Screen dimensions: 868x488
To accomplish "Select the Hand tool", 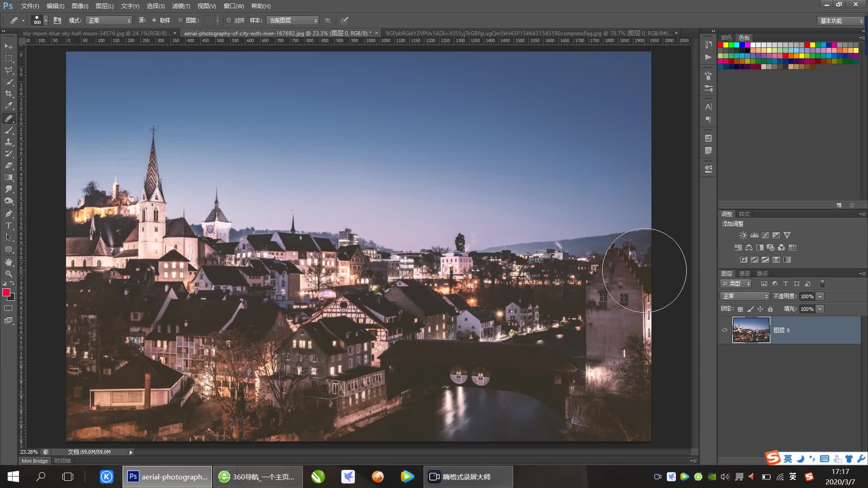I will (x=9, y=262).
